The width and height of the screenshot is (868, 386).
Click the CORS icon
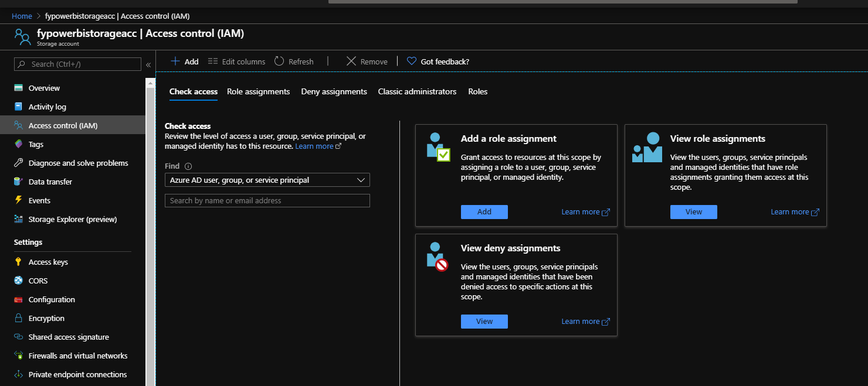tap(19, 281)
